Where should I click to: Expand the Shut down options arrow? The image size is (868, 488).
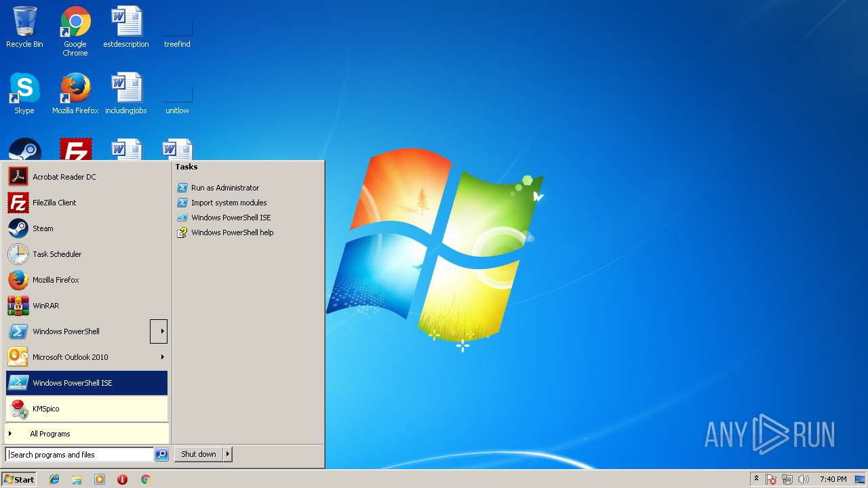[x=228, y=455]
